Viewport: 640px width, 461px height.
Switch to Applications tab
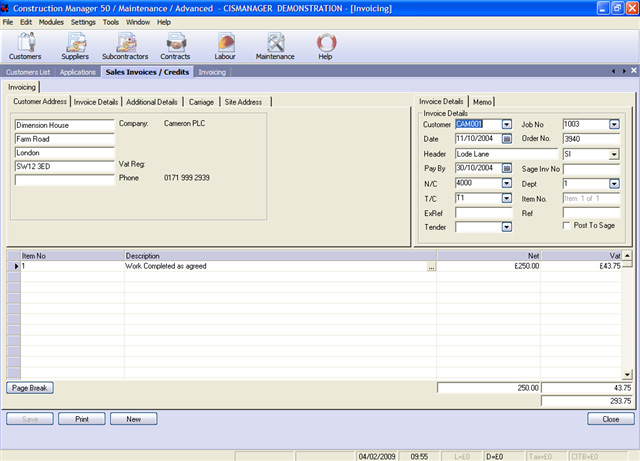click(78, 72)
